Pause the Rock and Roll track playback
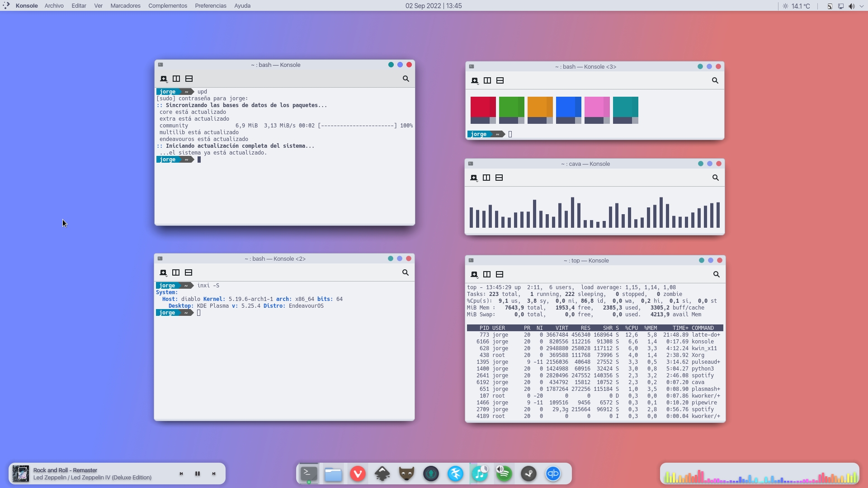Screen dimensions: 868x488 click(198, 474)
